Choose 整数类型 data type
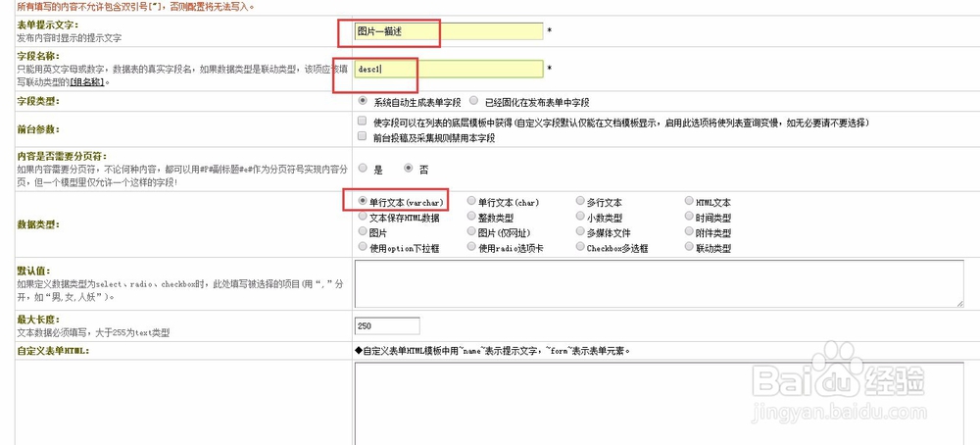Viewport: 980px width, 445px height. 472,217
